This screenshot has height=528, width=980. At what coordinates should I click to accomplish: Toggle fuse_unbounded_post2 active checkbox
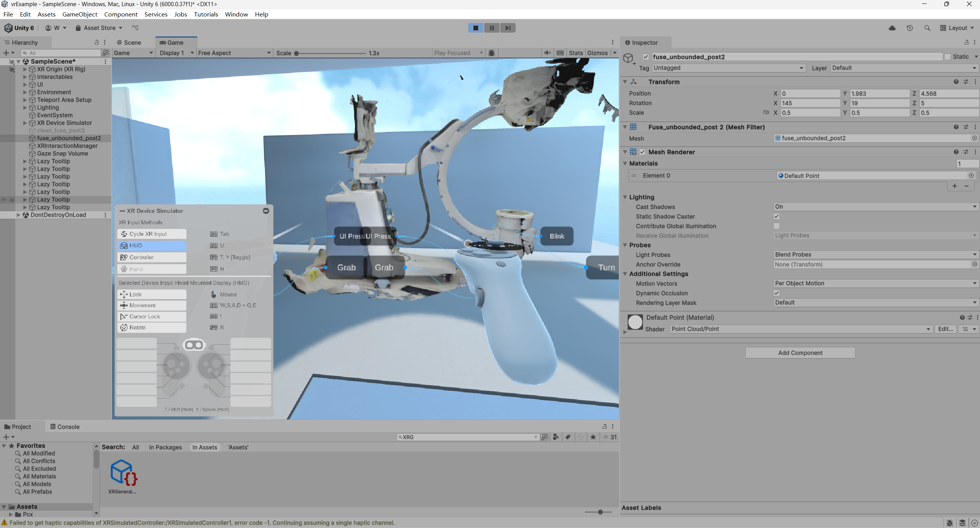[646, 57]
